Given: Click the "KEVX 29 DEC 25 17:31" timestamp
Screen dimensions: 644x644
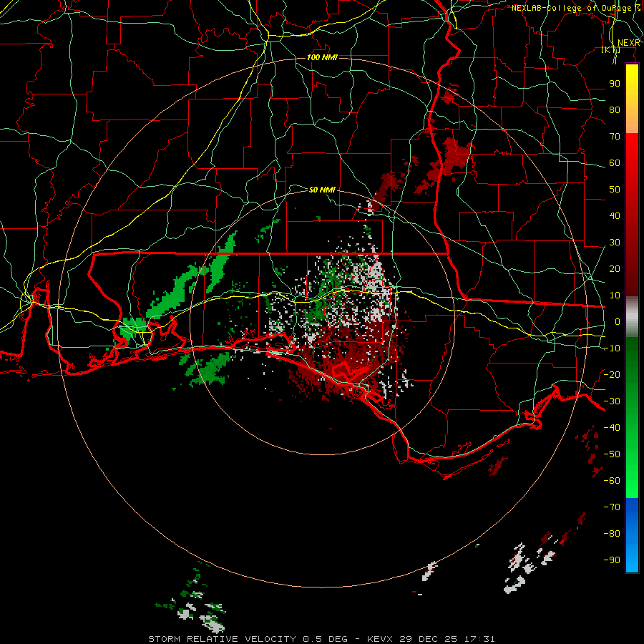Looking at the screenshot, I should click(x=431, y=639).
